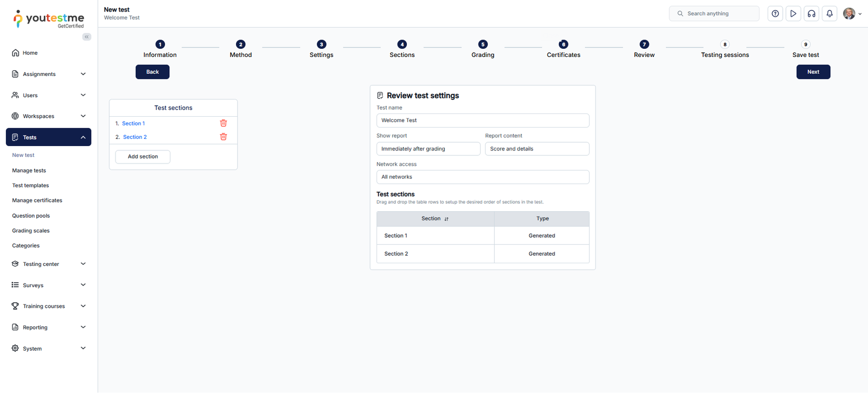Viewport: 868px width, 393px height.
Task: Open the Section 2 link
Action: [135, 137]
